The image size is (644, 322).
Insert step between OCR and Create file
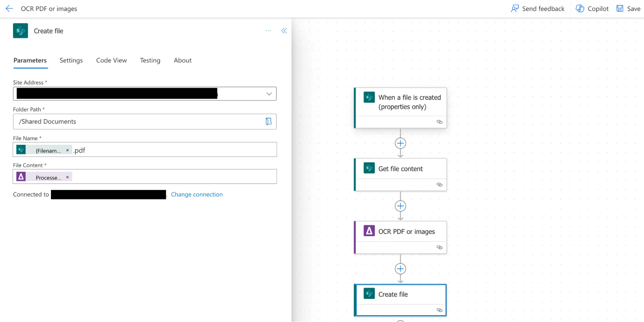(x=400, y=269)
